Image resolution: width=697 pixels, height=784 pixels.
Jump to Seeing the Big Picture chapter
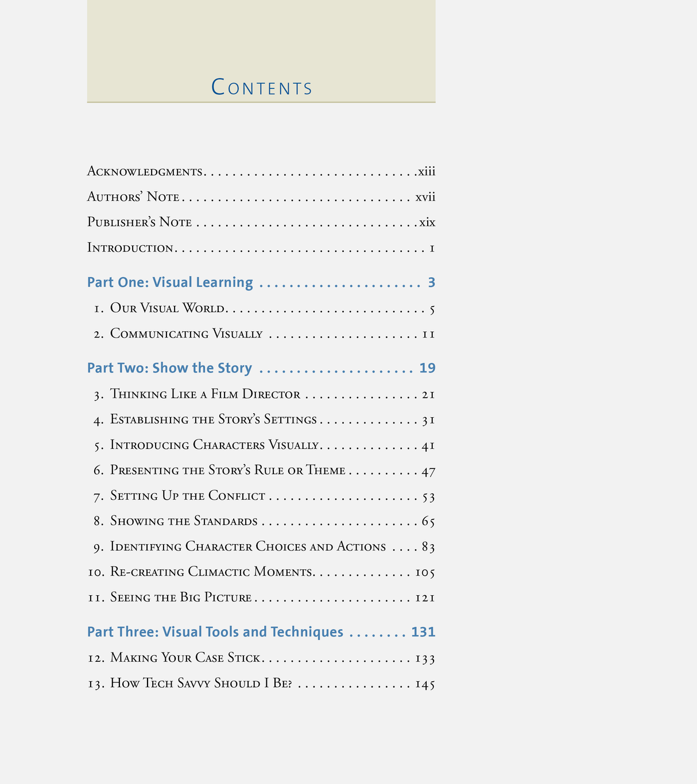[x=181, y=597]
